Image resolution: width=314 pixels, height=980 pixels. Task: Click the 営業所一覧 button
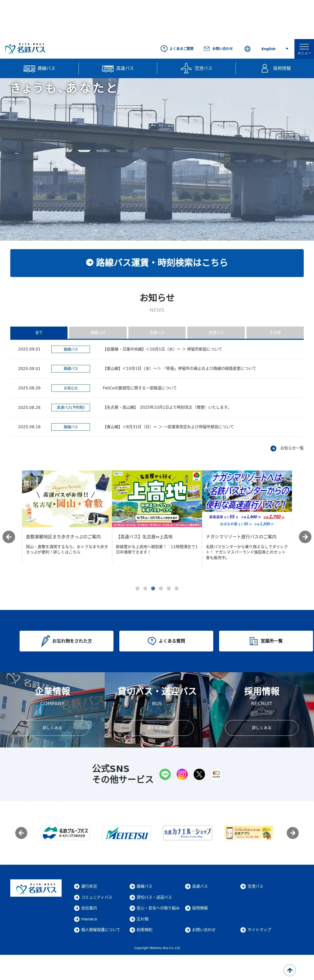click(266, 641)
